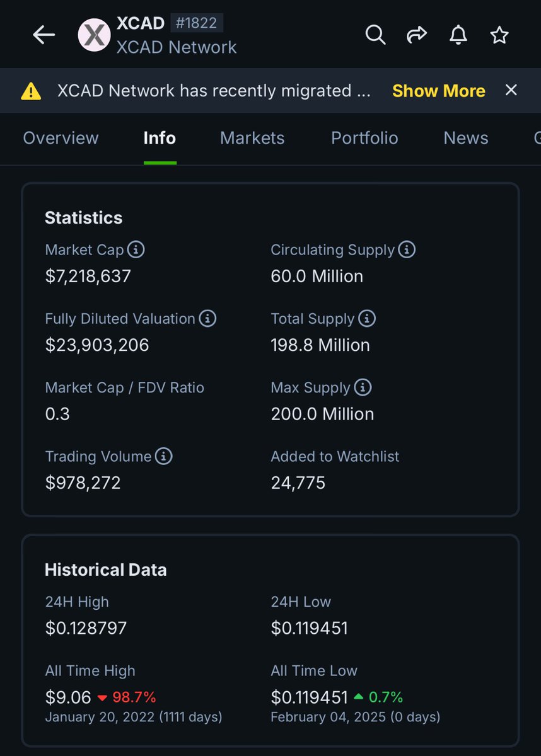Add XCAD to favorites with the star icon
The height and width of the screenshot is (756, 541).
[499, 35]
